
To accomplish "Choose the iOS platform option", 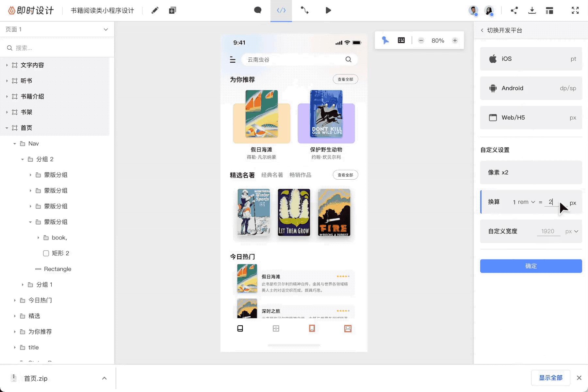I will coord(531,59).
